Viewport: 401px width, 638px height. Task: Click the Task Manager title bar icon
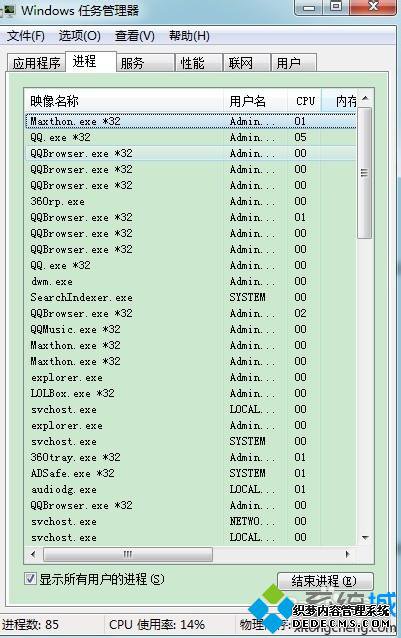pyautogui.click(x=8, y=9)
